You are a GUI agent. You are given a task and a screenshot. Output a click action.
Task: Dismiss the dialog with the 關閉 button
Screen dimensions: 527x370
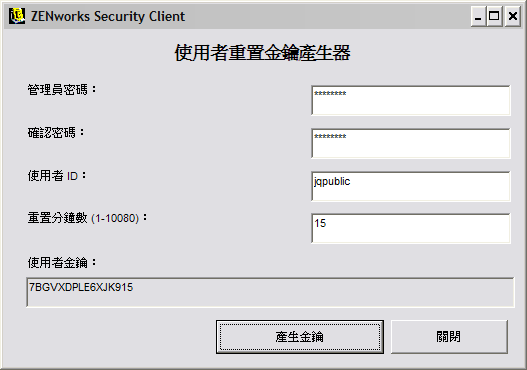(x=449, y=337)
